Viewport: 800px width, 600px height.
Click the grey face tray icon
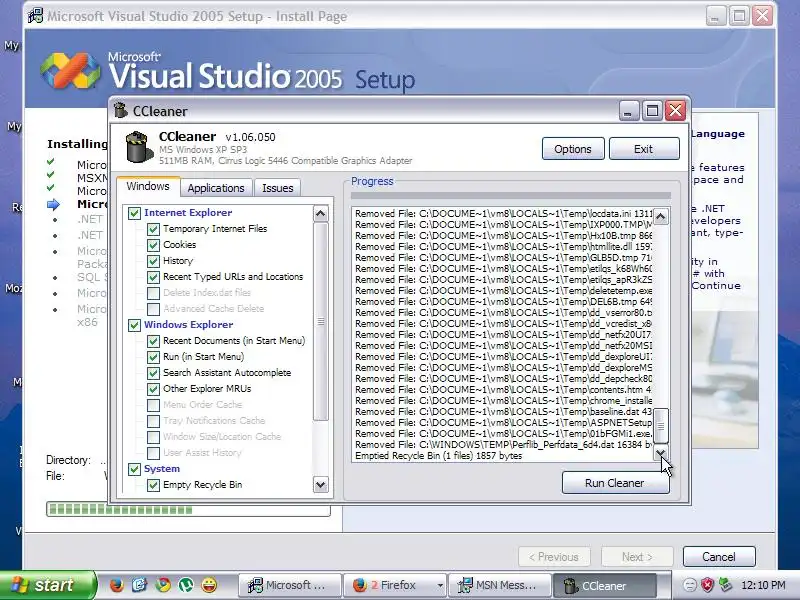click(689, 585)
